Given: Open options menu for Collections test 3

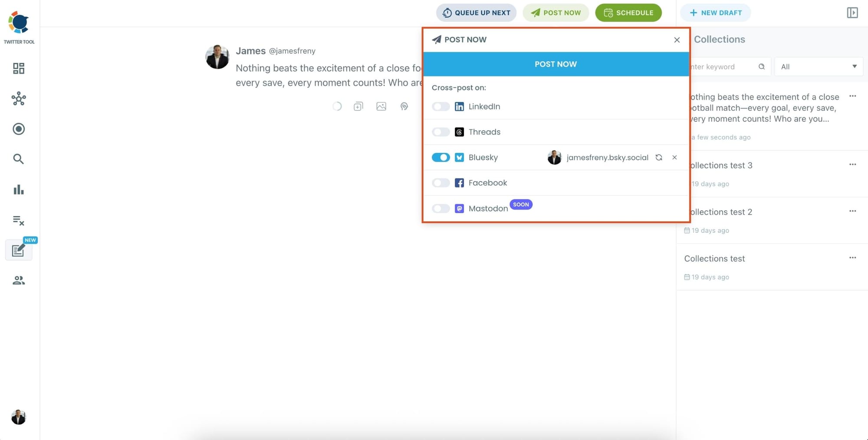Looking at the screenshot, I should pyautogui.click(x=852, y=164).
